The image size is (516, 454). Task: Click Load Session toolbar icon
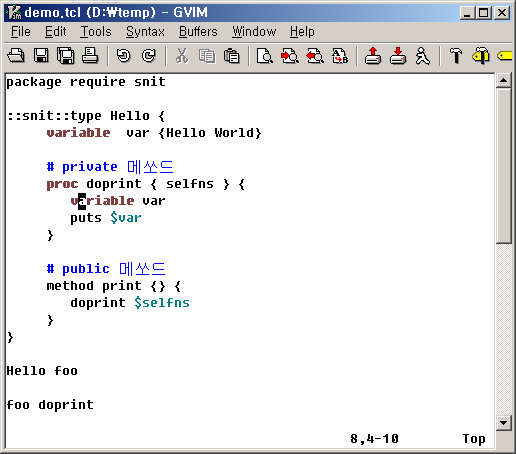pos(373,55)
